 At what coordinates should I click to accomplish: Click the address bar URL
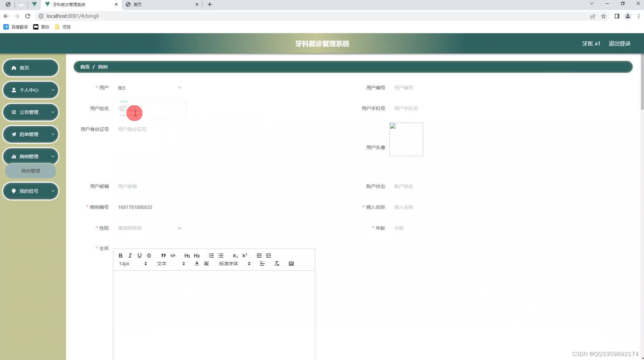pos(72,16)
